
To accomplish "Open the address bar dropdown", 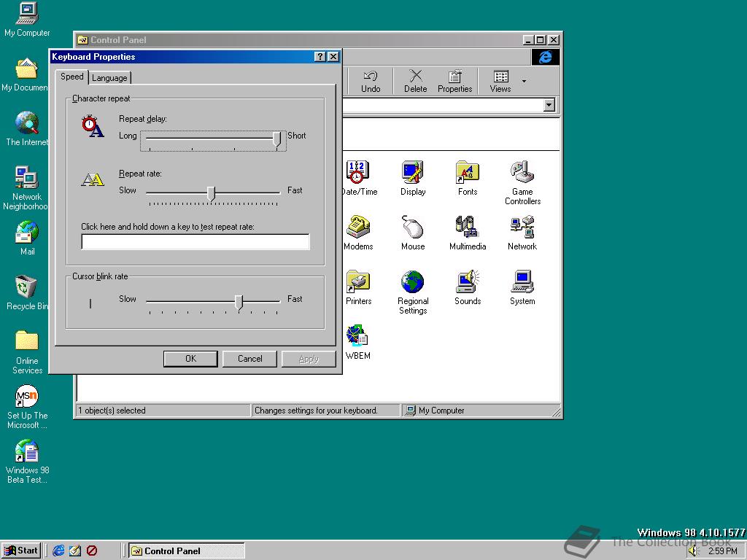I will (x=549, y=106).
